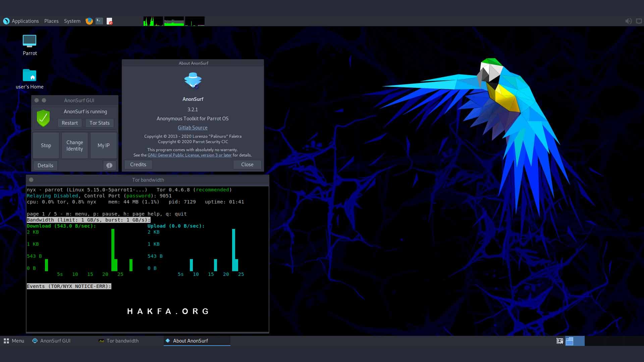Click the notes launcher icon in top panel
This screenshot has width=644, height=362.
[x=110, y=21]
